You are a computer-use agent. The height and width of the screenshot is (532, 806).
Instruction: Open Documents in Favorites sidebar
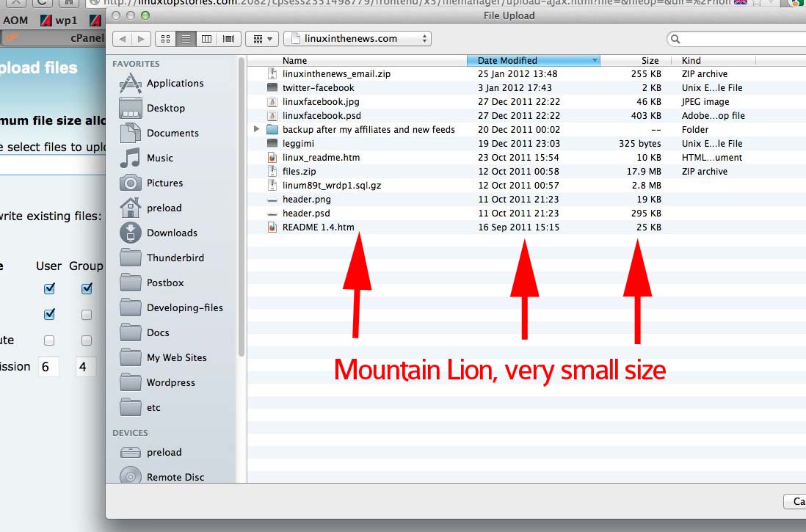(x=159, y=133)
